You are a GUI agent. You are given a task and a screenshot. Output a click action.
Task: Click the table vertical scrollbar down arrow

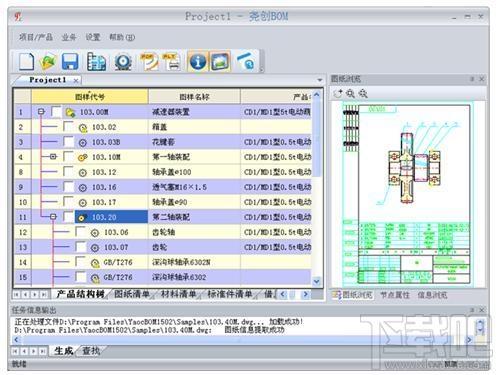pyautogui.click(x=316, y=282)
